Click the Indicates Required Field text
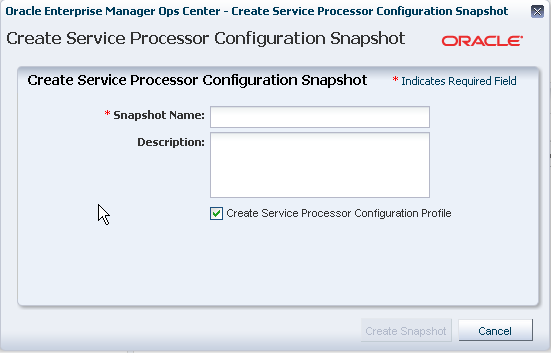The height and width of the screenshot is (360, 560). coord(459,81)
